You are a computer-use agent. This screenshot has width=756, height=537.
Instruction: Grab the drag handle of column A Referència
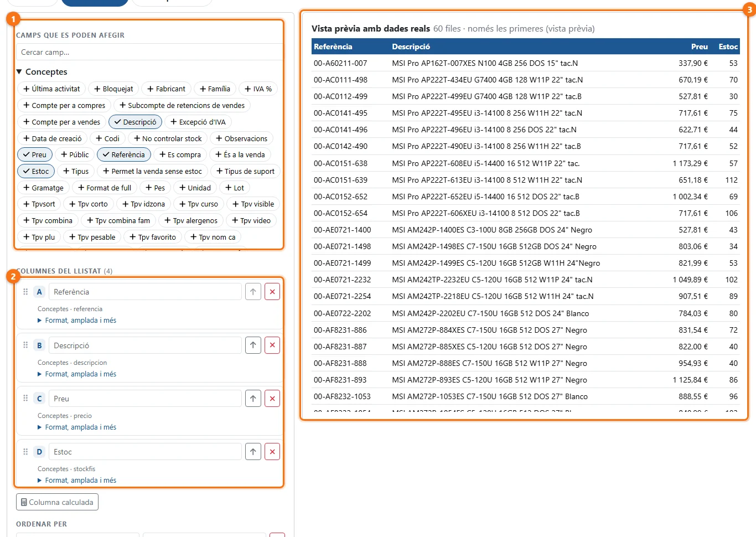tap(25, 292)
